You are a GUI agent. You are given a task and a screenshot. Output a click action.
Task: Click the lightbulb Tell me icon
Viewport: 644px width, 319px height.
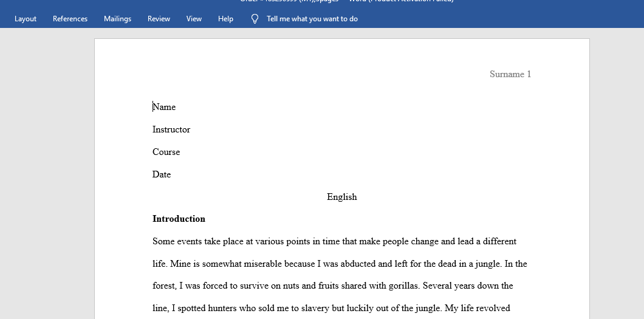point(255,19)
